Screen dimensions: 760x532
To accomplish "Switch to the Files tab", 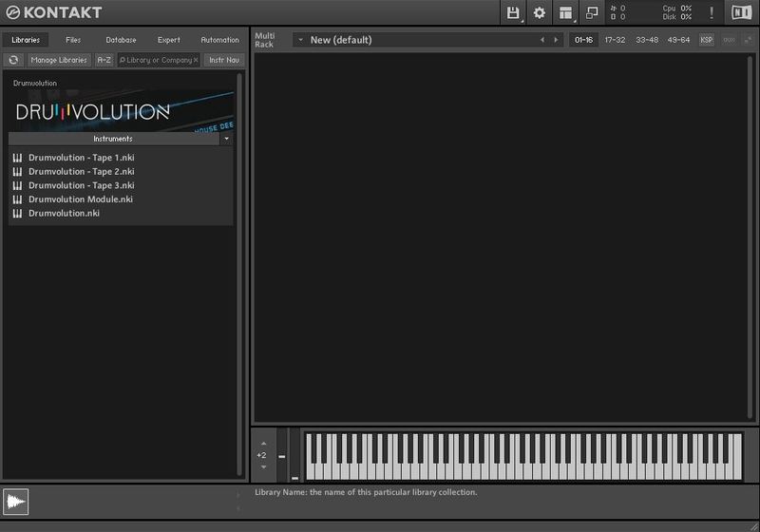I will click(73, 40).
